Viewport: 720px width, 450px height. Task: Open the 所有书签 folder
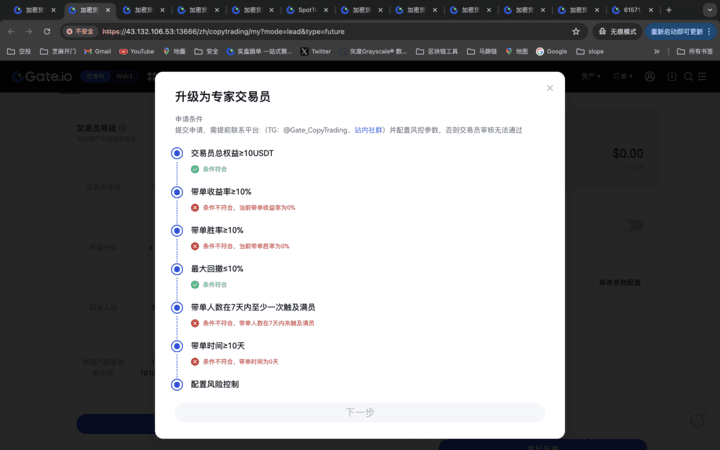click(x=695, y=51)
